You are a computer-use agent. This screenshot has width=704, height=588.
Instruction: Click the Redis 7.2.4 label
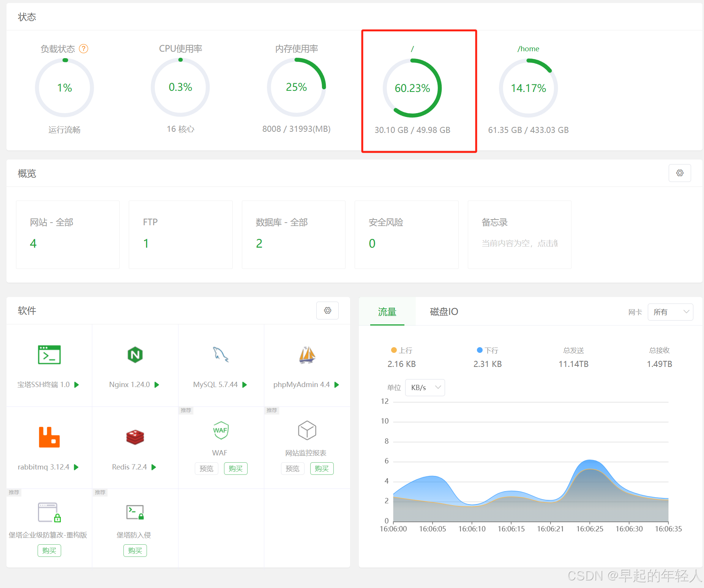[x=129, y=467]
